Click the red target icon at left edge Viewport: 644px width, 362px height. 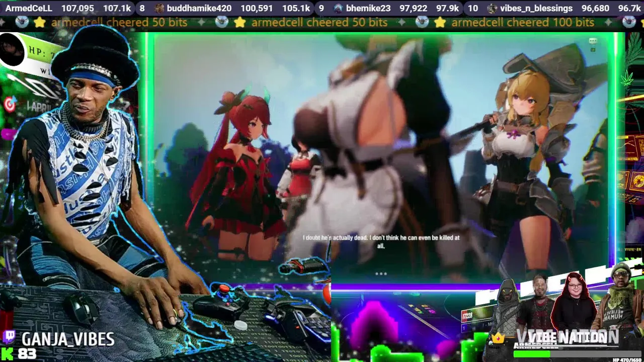click(x=10, y=104)
